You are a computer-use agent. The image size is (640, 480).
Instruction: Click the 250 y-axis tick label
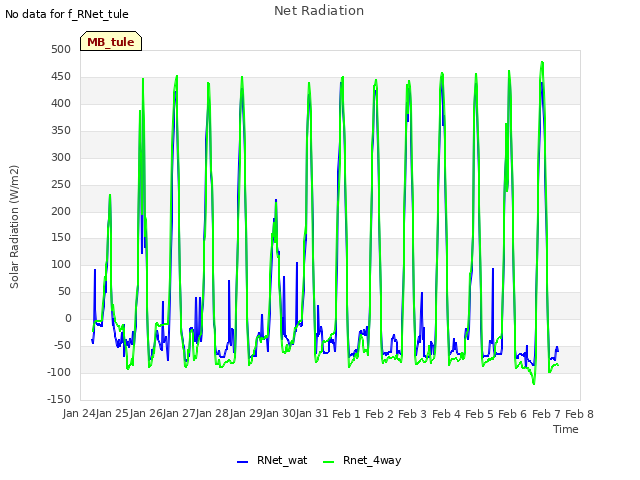point(61,184)
